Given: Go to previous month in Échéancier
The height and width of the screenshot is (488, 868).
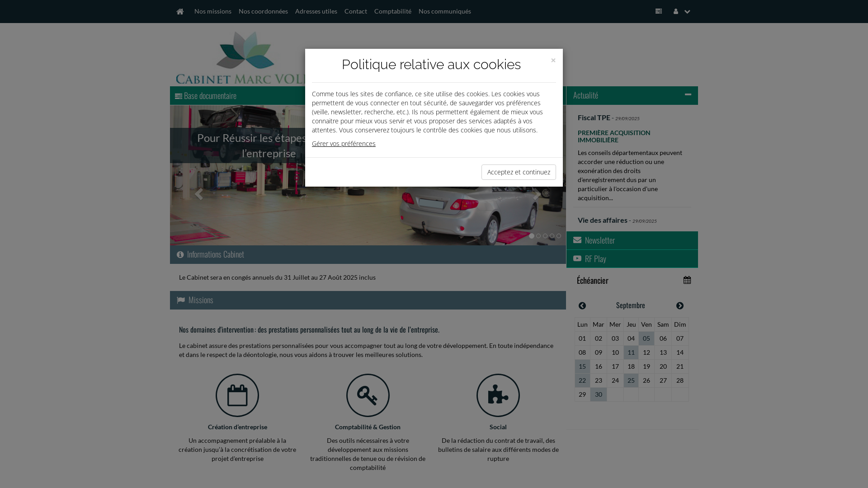Looking at the screenshot, I should coord(582,306).
